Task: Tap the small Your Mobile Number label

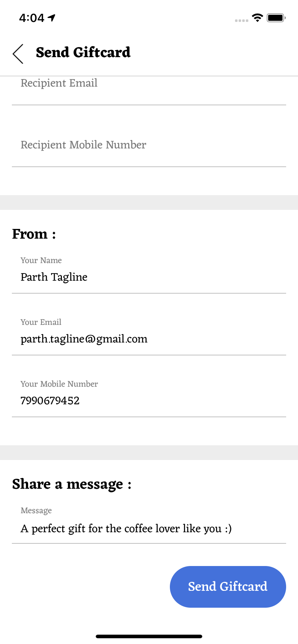Action: (x=59, y=384)
